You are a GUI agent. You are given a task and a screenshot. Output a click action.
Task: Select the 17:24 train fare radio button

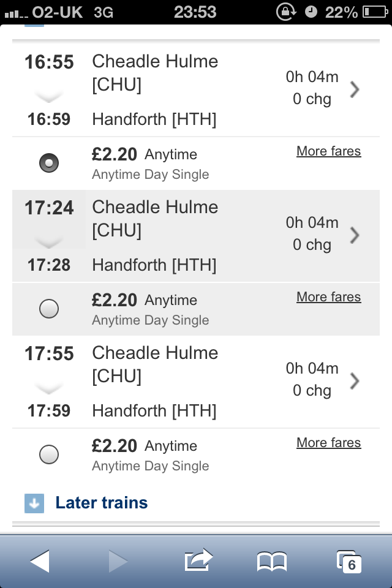pos(49,309)
